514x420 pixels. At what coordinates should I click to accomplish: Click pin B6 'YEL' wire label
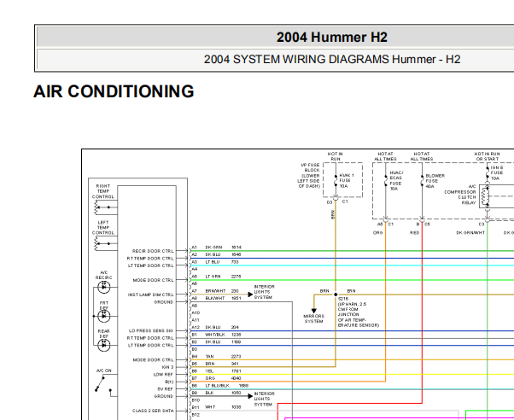pyautogui.click(x=209, y=371)
